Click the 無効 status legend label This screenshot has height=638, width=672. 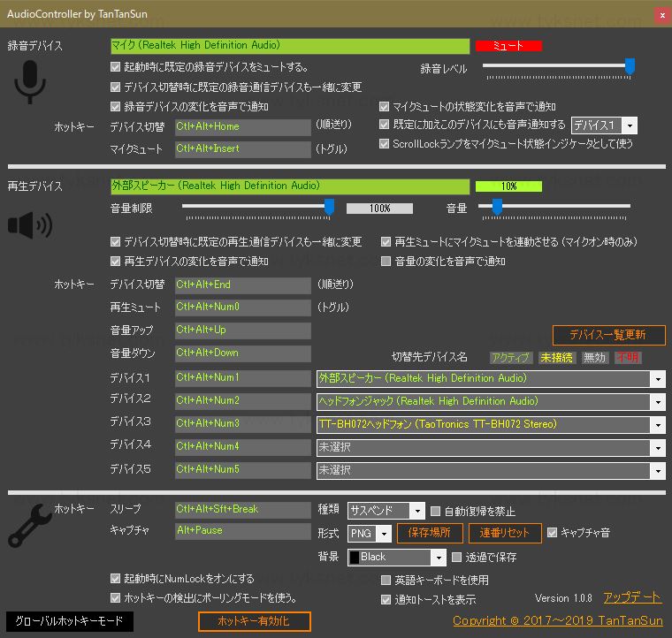click(594, 358)
